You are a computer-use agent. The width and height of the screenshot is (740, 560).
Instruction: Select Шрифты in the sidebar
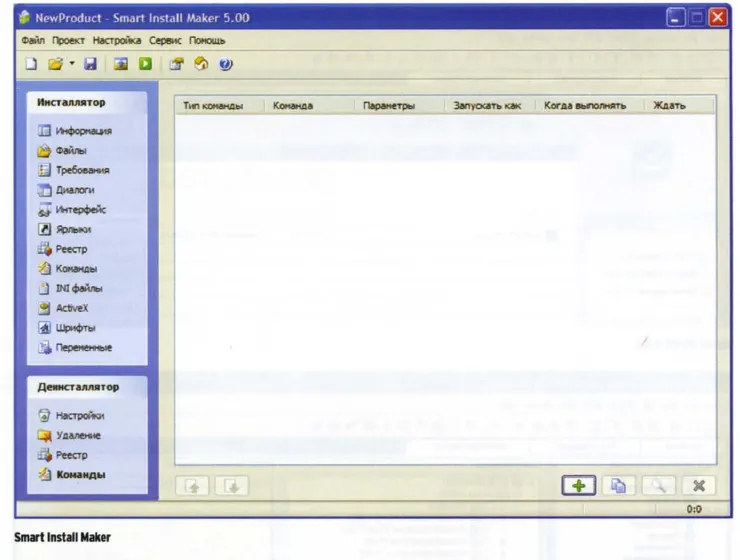[76, 328]
